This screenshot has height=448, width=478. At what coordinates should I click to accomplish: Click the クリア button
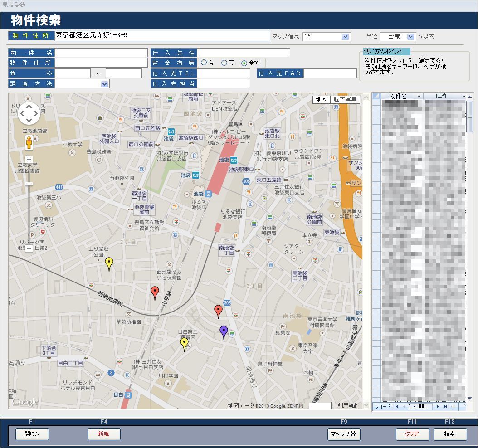(412, 434)
